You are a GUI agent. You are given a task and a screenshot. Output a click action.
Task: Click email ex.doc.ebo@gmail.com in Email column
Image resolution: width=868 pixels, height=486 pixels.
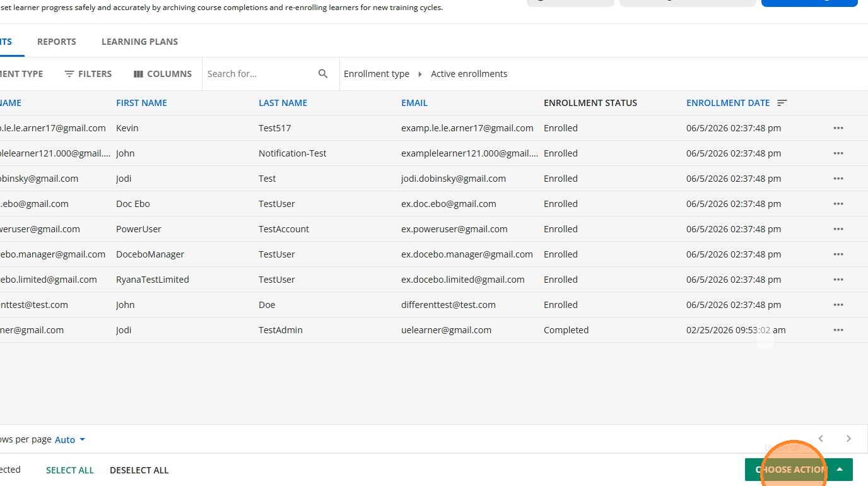tap(449, 204)
